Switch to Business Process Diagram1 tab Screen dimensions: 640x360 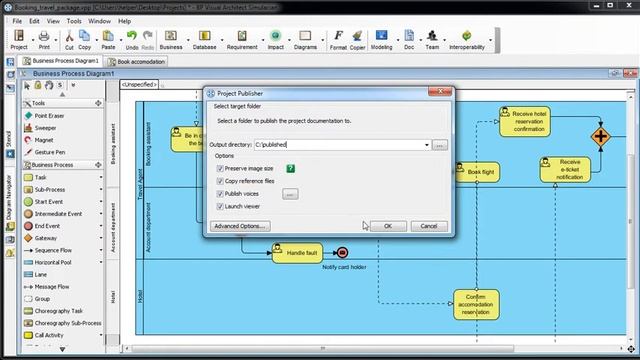(61, 61)
